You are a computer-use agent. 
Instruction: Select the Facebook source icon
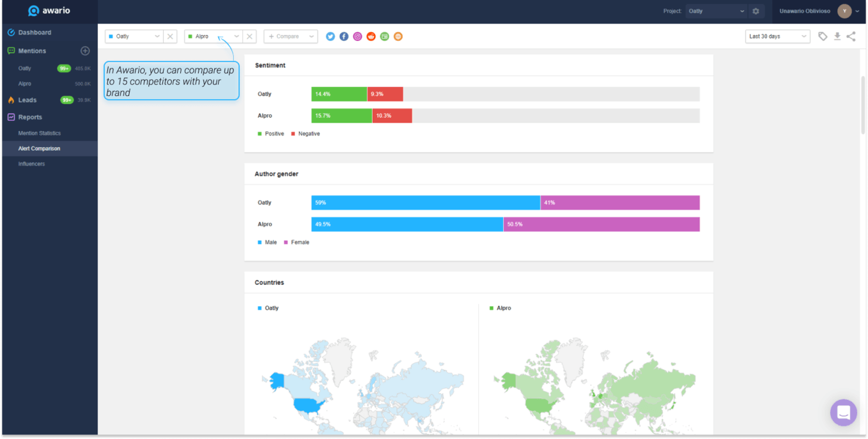[x=344, y=36]
